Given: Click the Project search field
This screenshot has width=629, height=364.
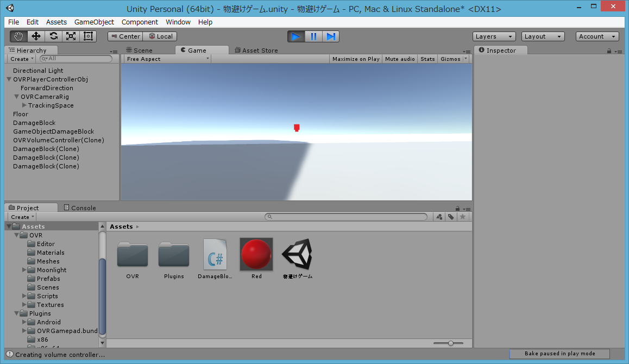Looking at the screenshot, I should click(346, 217).
